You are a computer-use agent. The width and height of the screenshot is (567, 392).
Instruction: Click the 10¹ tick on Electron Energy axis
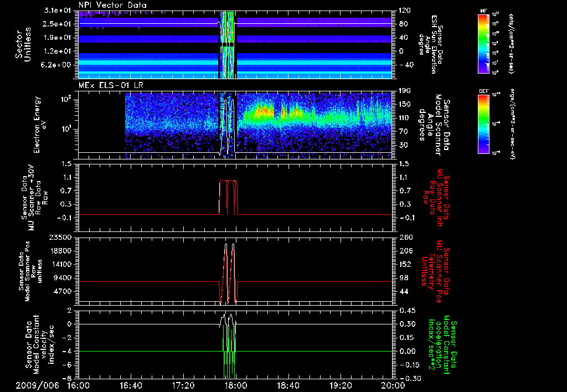(x=65, y=129)
